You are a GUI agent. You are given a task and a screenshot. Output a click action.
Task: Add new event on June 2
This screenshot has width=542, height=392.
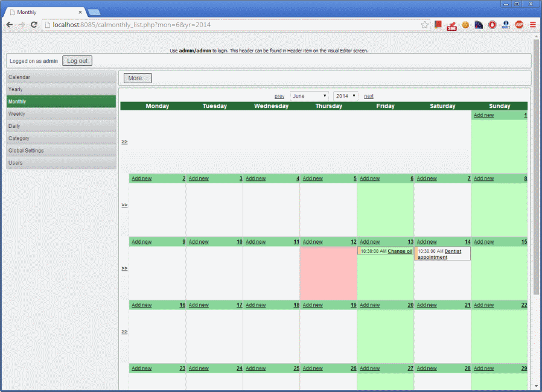(141, 179)
